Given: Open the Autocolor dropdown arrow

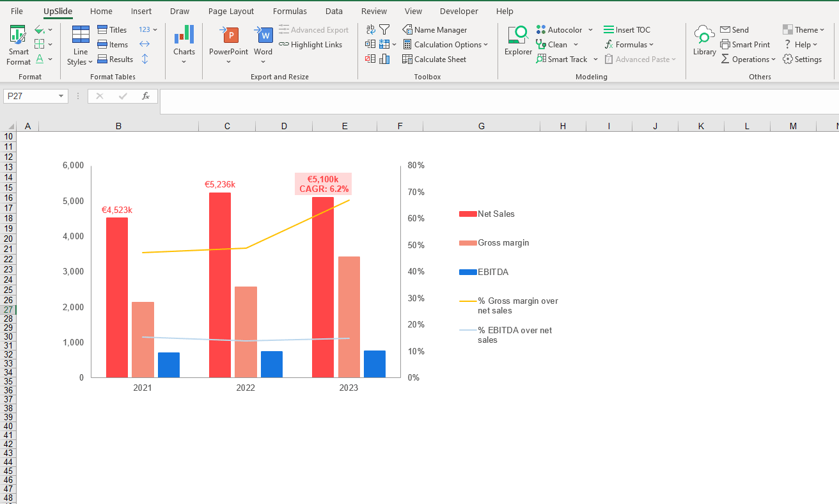Looking at the screenshot, I should click(590, 29).
